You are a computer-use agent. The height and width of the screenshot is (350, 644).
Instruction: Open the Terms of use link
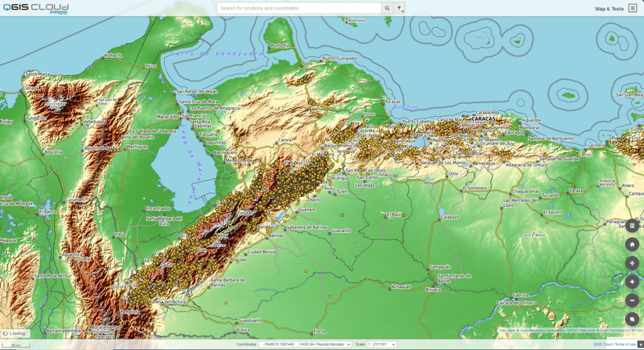tap(625, 344)
